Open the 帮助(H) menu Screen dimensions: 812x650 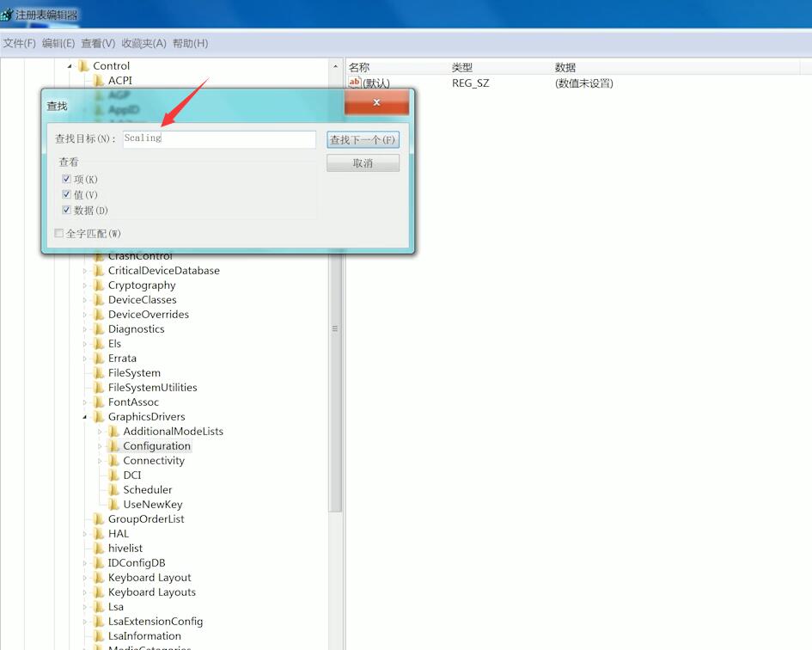coord(190,44)
